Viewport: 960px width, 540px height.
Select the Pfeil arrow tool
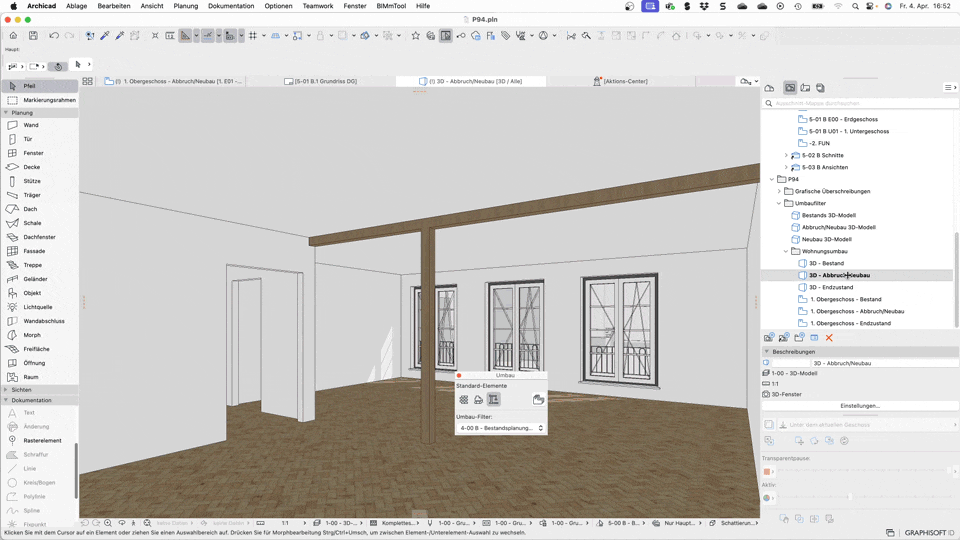(40, 86)
